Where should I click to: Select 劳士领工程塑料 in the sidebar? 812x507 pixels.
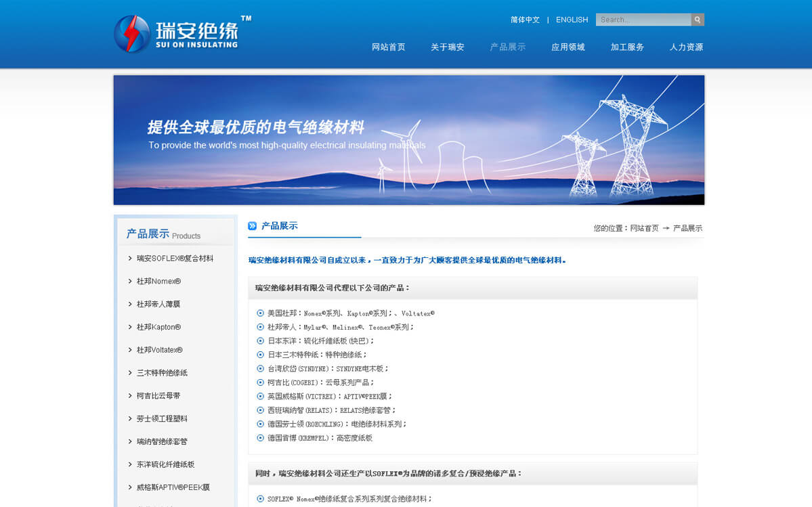click(x=162, y=419)
